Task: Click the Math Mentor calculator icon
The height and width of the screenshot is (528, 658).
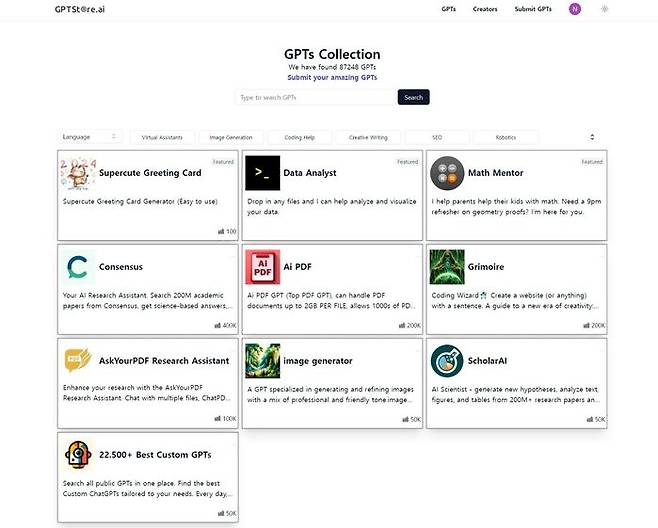Action: 447,173
